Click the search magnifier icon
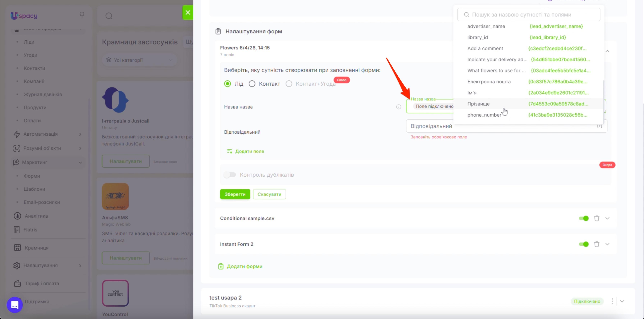This screenshot has width=644, height=319. pos(109,16)
